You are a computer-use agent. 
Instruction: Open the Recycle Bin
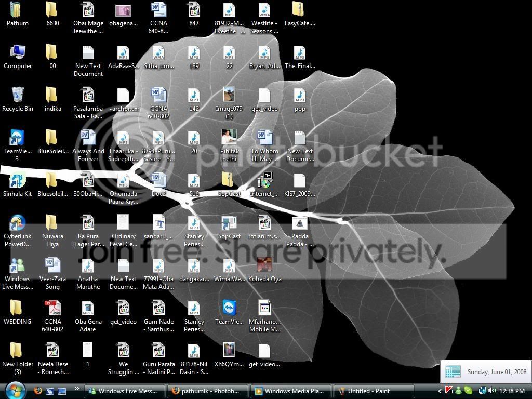pos(18,95)
